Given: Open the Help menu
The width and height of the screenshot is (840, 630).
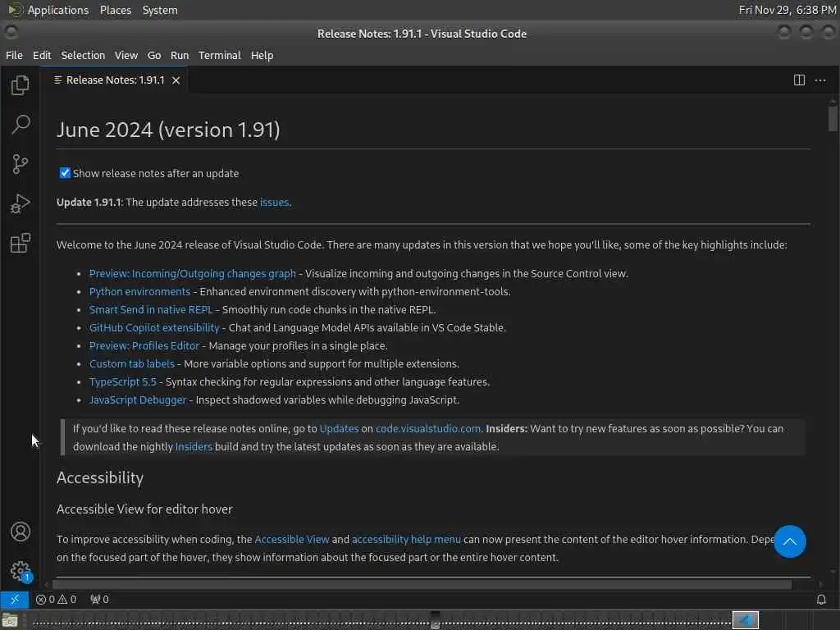Looking at the screenshot, I should [262, 55].
